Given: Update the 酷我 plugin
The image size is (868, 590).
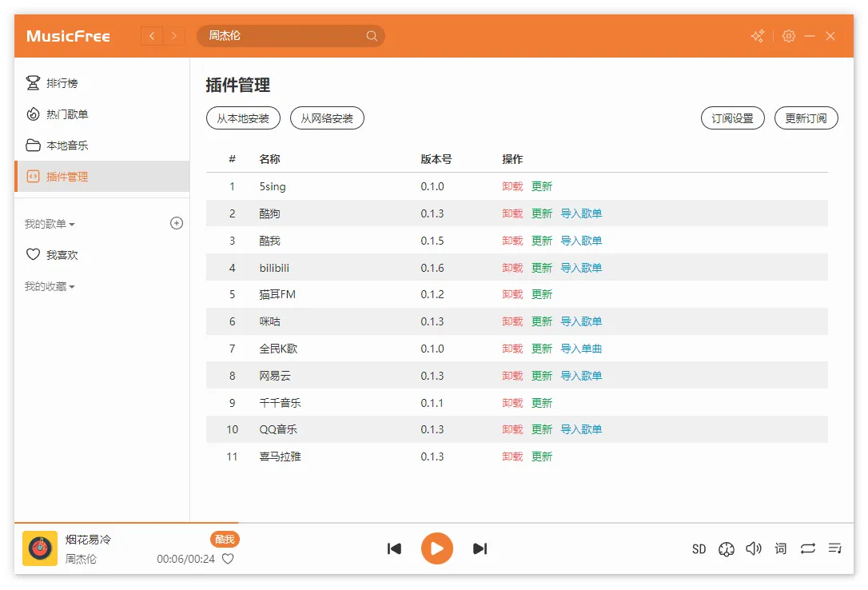Looking at the screenshot, I should click(x=542, y=241).
